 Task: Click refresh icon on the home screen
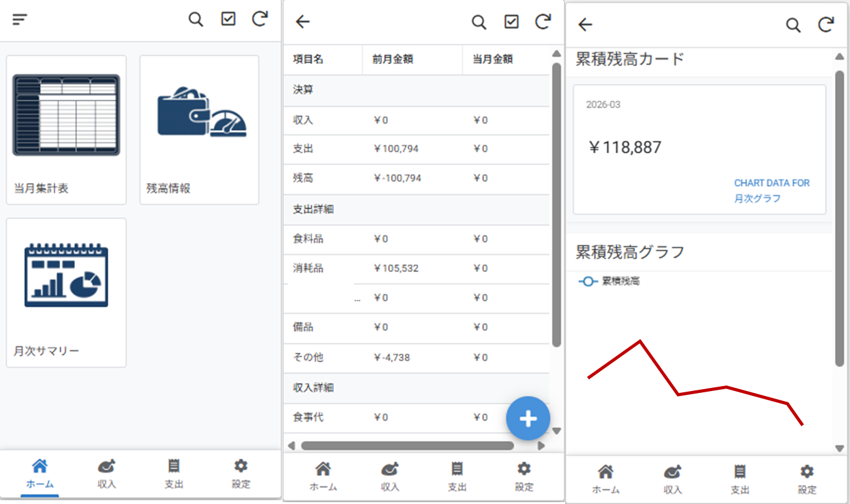coord(260,19)
